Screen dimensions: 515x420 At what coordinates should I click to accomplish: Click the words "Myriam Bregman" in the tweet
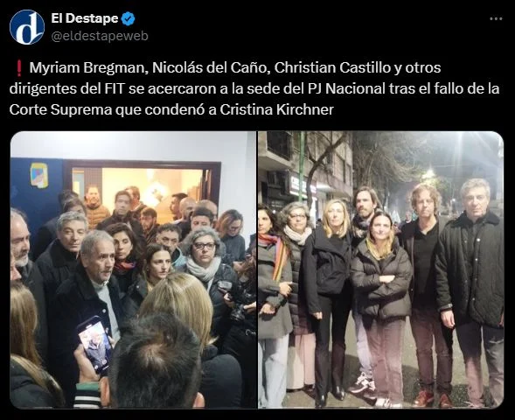[87, 67]
